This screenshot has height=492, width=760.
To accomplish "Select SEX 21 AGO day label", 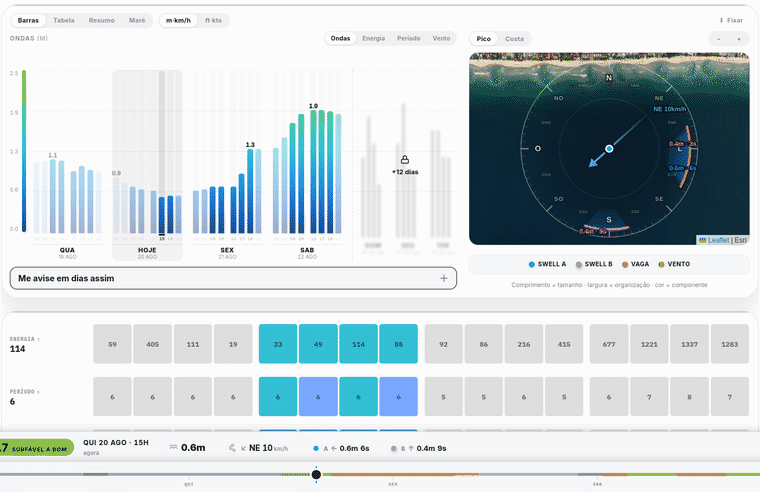I will 227,253.
